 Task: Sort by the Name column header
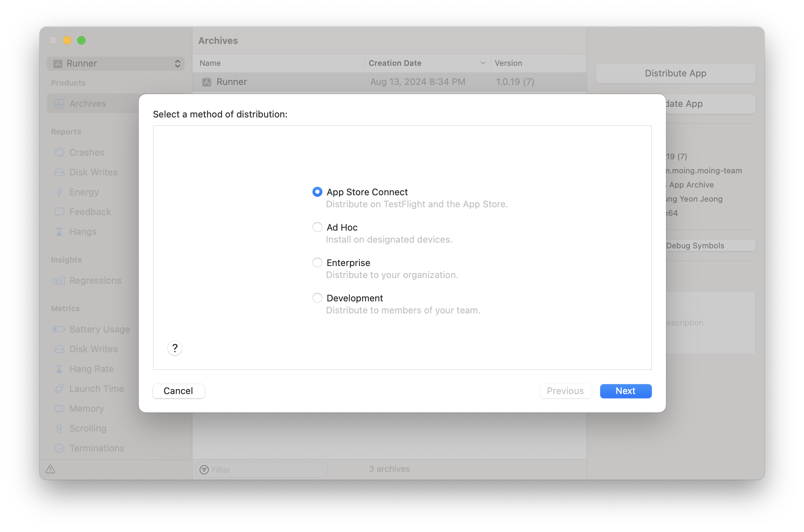click(x=279, y=63)
